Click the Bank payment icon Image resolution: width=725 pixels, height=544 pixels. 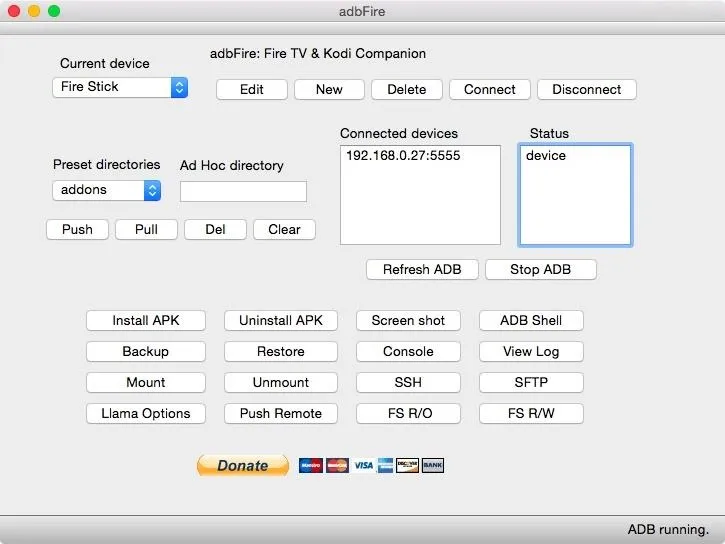click(x=433, y=465)
